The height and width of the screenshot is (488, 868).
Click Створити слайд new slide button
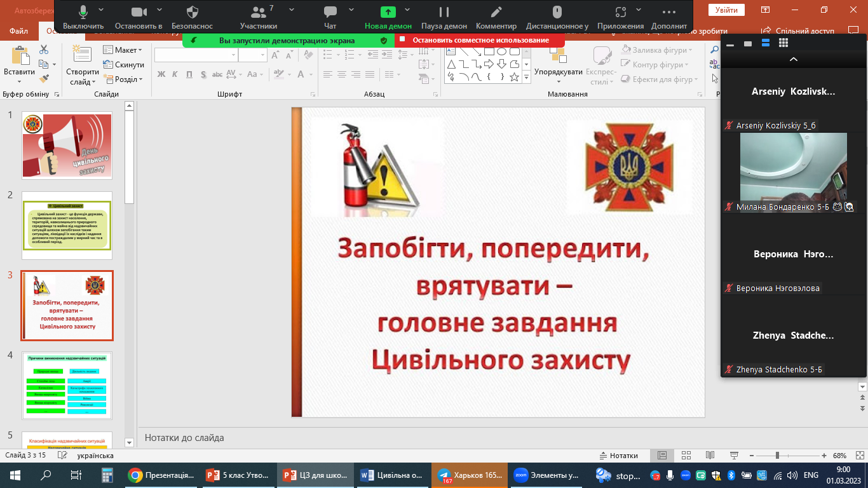tap(83, 66)
